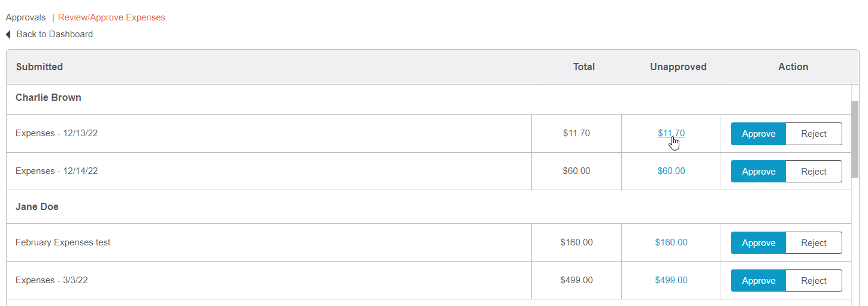Click the Back to Dashboard arrow icon
This screenshot has width=868, height=306.
[x=8, y=34]
